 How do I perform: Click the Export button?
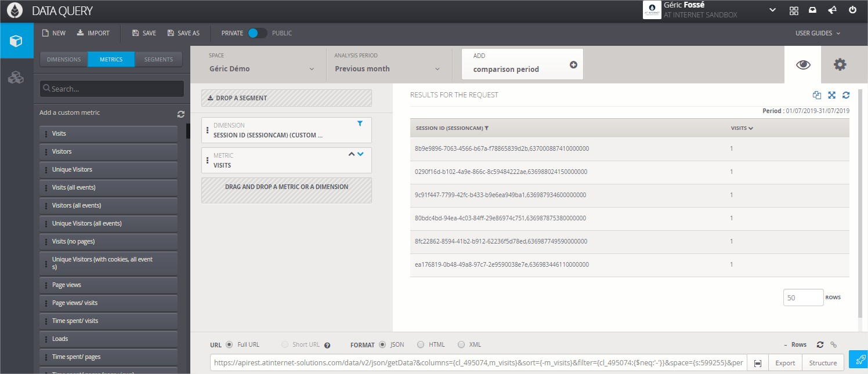click(785, 363)
